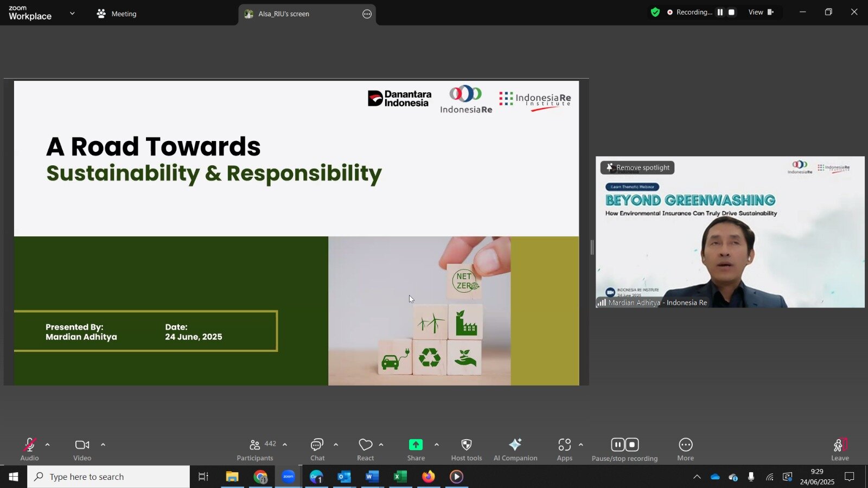Click the shared presentation slide
This screenshot has width=868, height=488.
pos(296,233)
